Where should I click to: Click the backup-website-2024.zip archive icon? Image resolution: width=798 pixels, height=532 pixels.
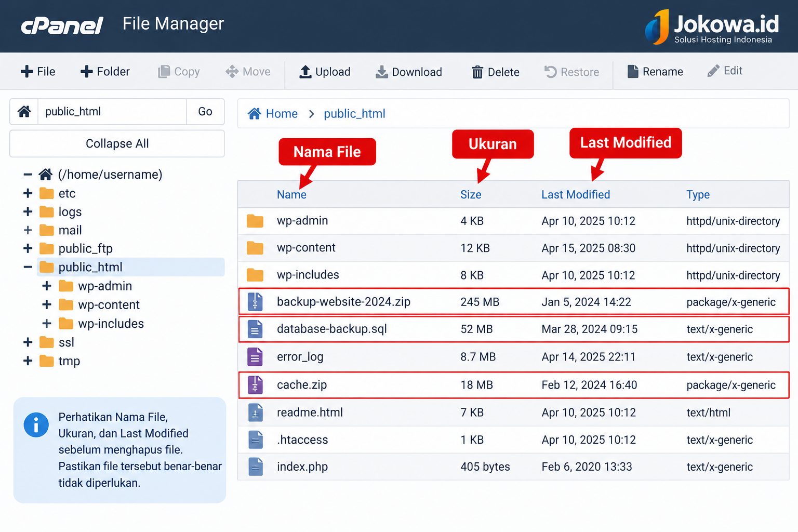tap(255, 302)
